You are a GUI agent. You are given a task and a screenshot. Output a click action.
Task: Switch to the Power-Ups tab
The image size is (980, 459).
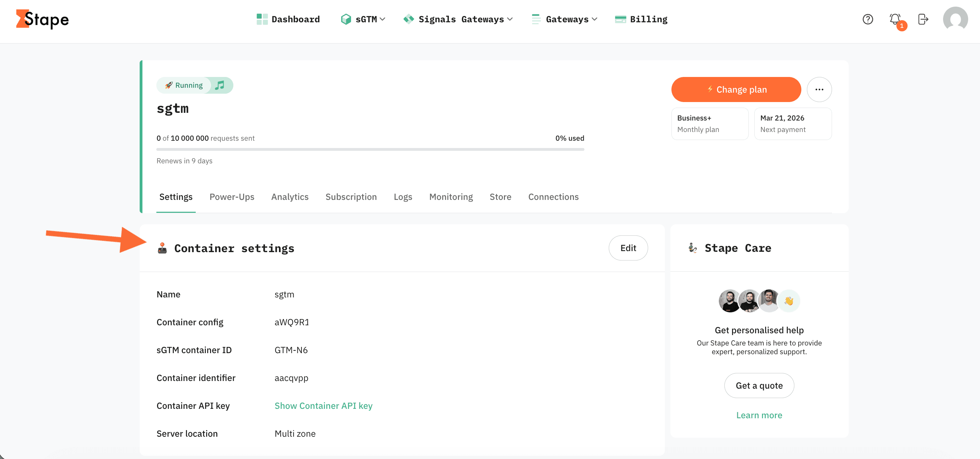click(232, 197)
